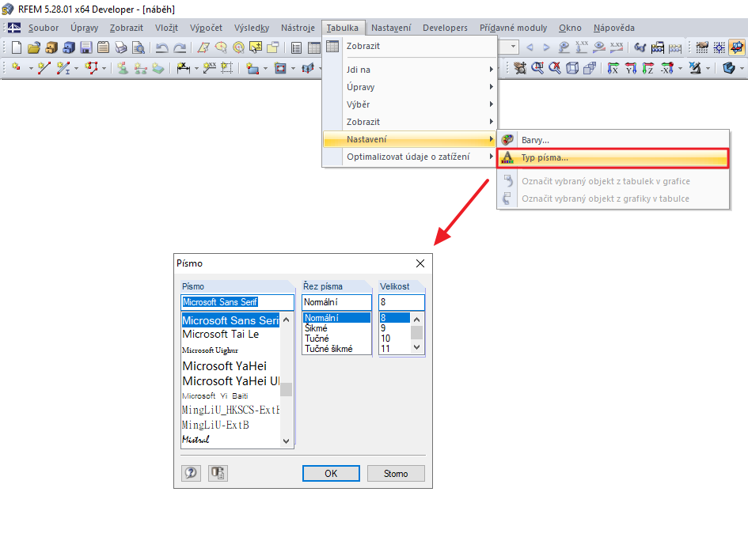Click the Velikost size input field
Viewport: 748px width, 560px height.
click(401, 302)
